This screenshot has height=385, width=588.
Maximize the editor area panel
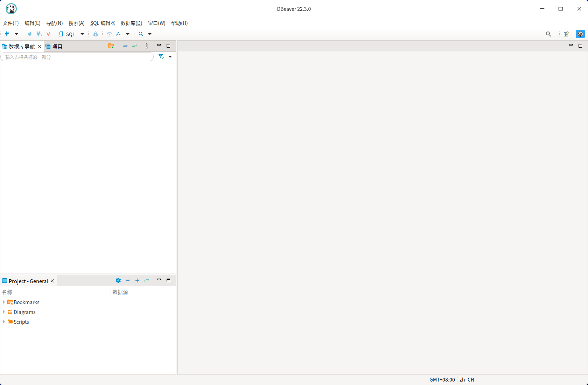click(580, 46)
